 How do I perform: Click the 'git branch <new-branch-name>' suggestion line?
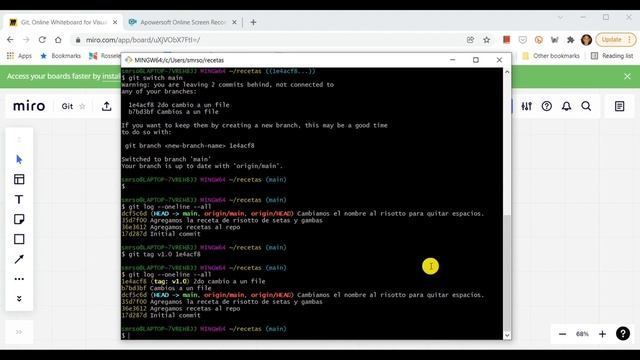pyautogui.click(x=189, y=145)
